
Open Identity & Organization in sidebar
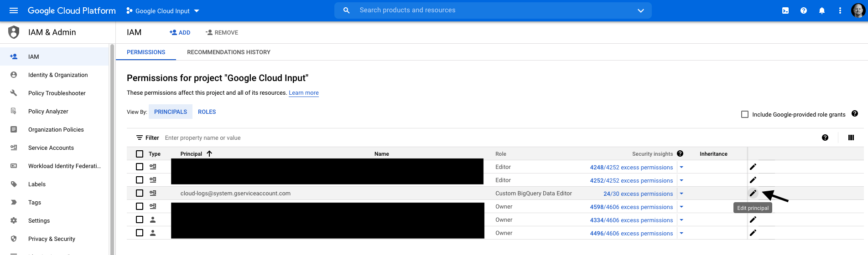(55, 75)
